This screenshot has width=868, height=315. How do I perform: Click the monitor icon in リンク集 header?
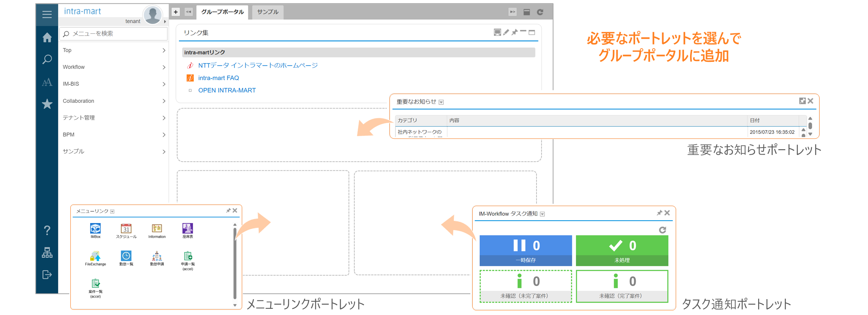tap(497, 32)
